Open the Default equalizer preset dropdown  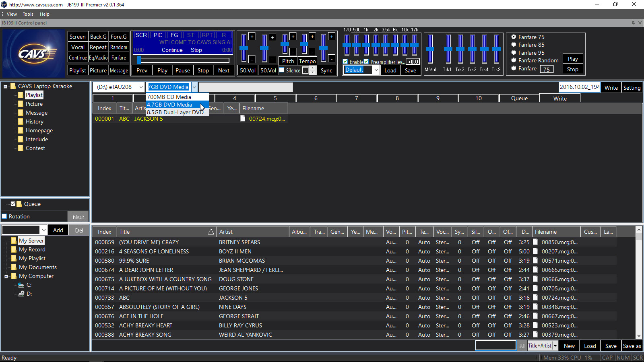pyautogui.click(x=376, y=70)
